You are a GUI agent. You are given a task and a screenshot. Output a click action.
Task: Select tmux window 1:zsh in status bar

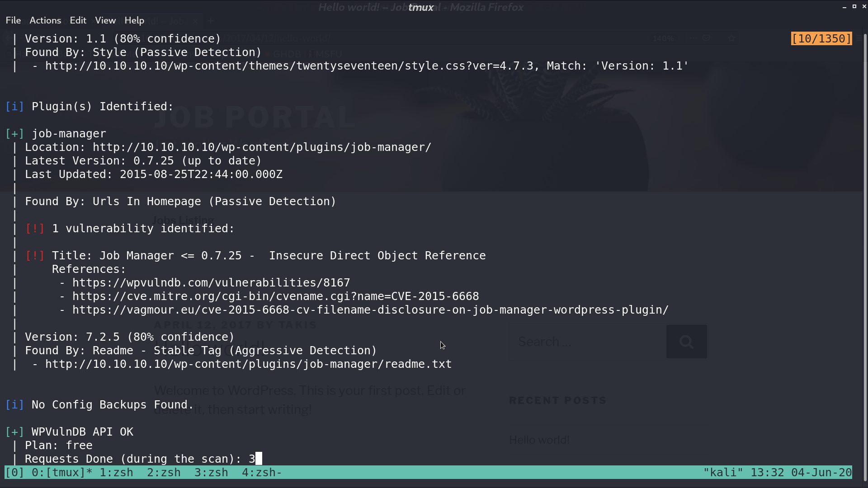pyautogui.click(x=116, y=472)
